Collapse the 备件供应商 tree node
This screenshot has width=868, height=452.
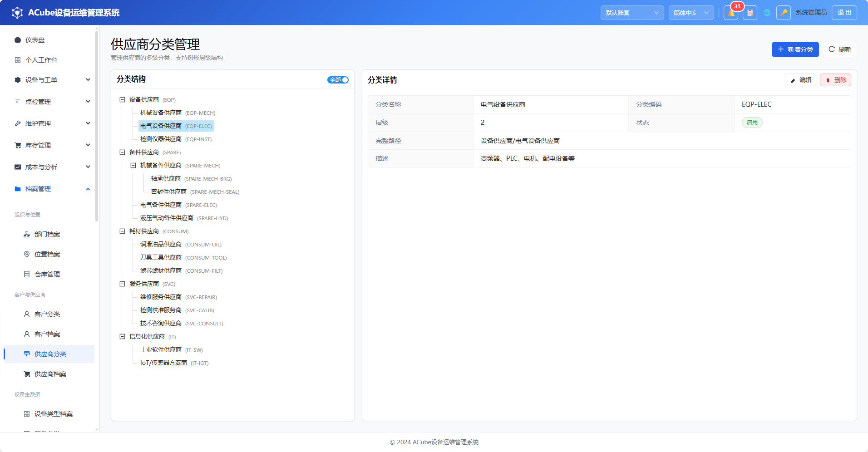(x=122, y=152)
